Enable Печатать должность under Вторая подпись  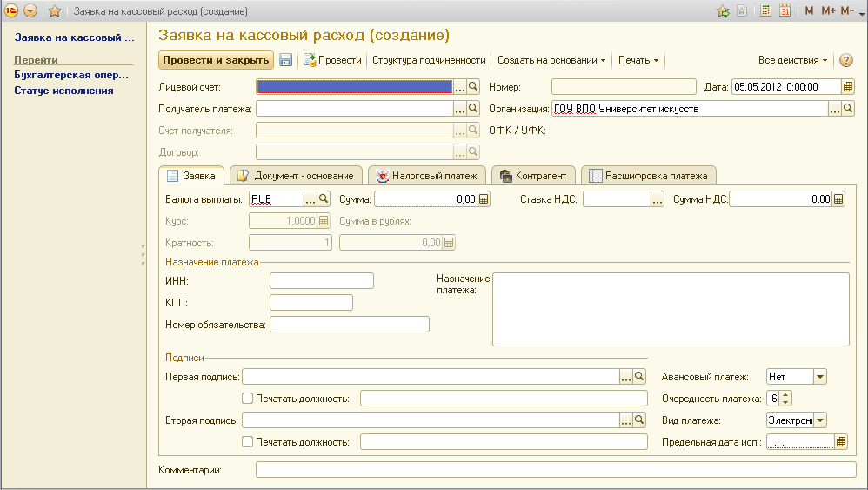[x=248, y=441]
